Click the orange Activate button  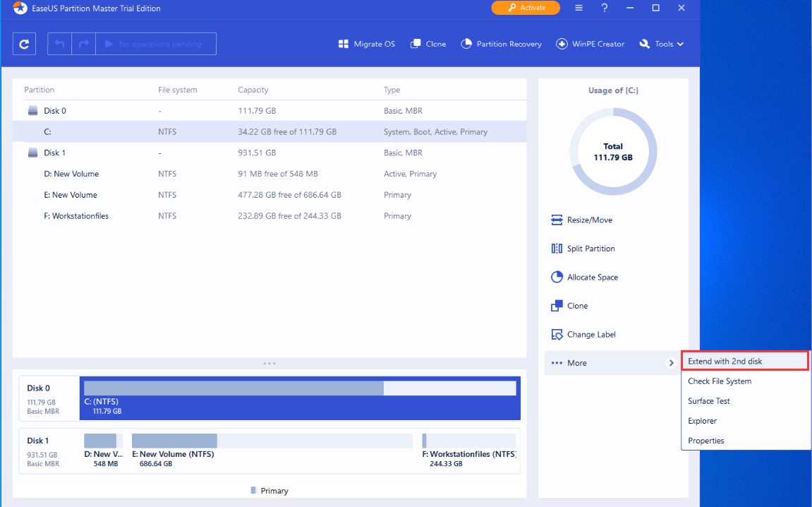pyautogui.click(x=526, y=8)
